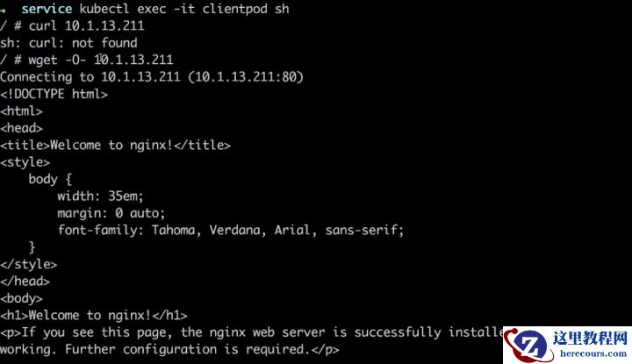Click the opening html tag line
The image size is (632, 364).
click(x=22, y=111)
